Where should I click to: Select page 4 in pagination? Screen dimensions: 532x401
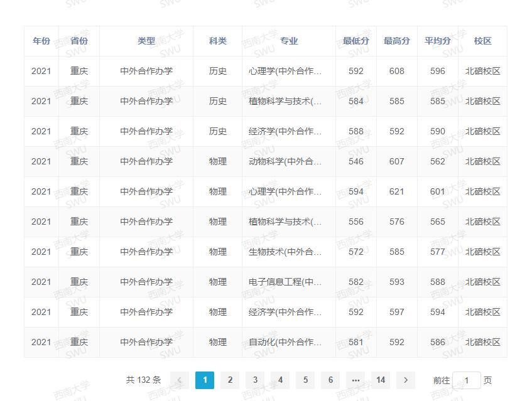point(280,380)
